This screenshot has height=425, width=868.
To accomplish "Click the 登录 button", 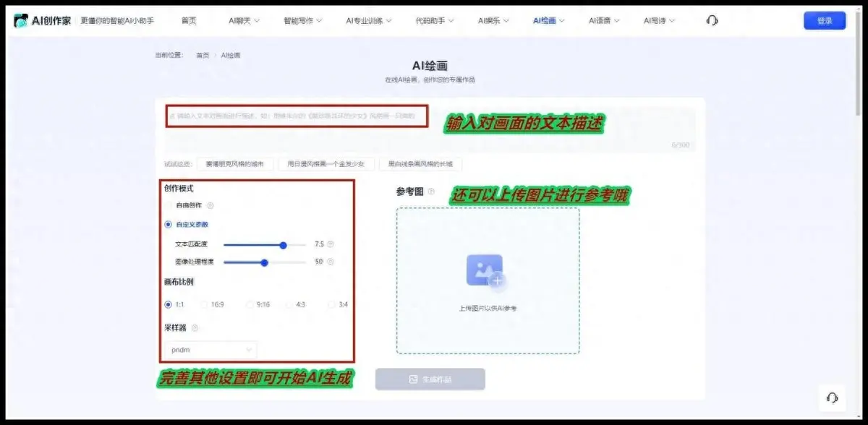I will pyautogui.click(x=825, y=20).
